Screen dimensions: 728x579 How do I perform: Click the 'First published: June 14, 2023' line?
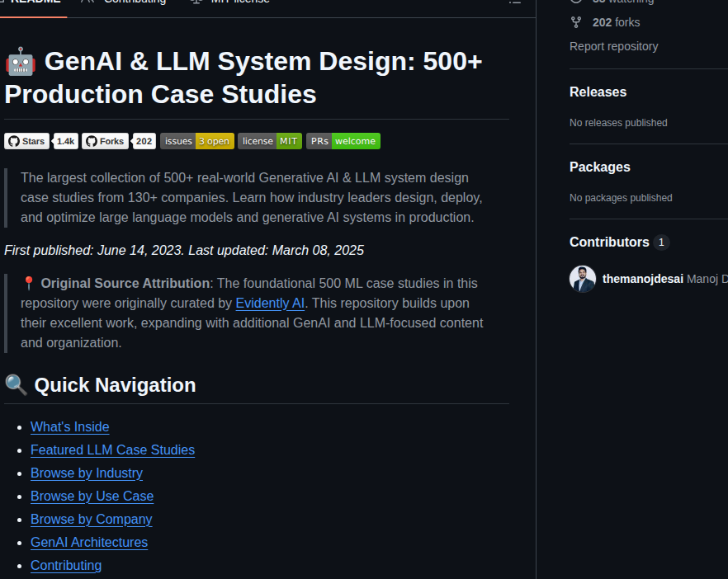click(x=184, y=251)
